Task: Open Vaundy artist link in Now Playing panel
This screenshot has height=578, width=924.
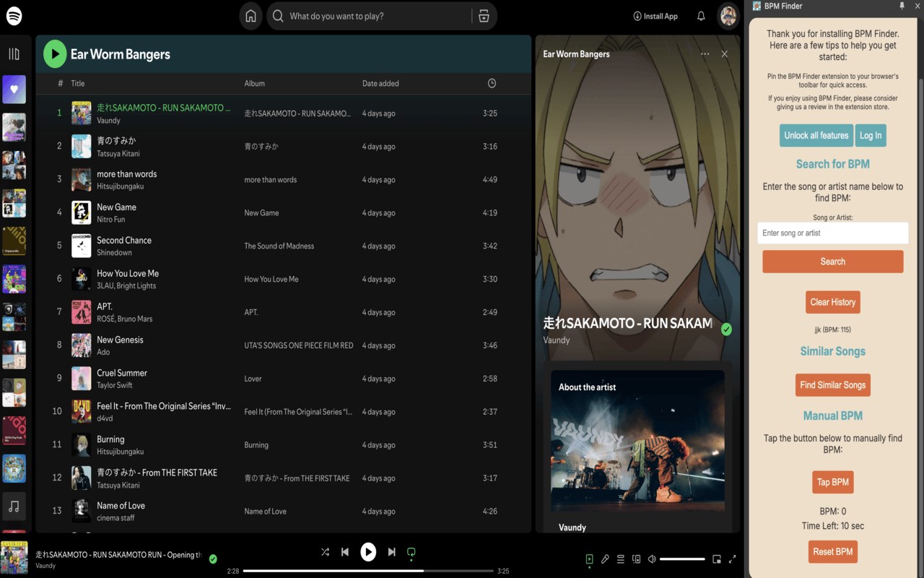Action: coord(557,340)
